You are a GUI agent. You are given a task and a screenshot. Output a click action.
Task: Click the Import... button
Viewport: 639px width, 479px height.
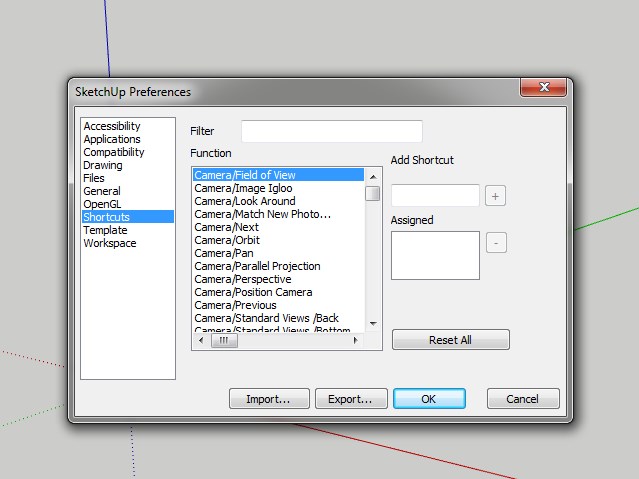[269, 399]
